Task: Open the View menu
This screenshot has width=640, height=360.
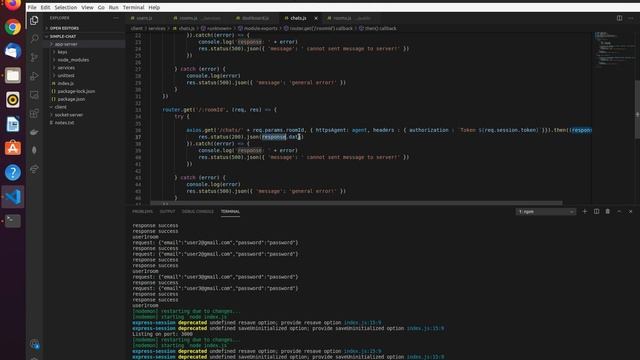Action: pyautogui.click(x=87, y=7)
